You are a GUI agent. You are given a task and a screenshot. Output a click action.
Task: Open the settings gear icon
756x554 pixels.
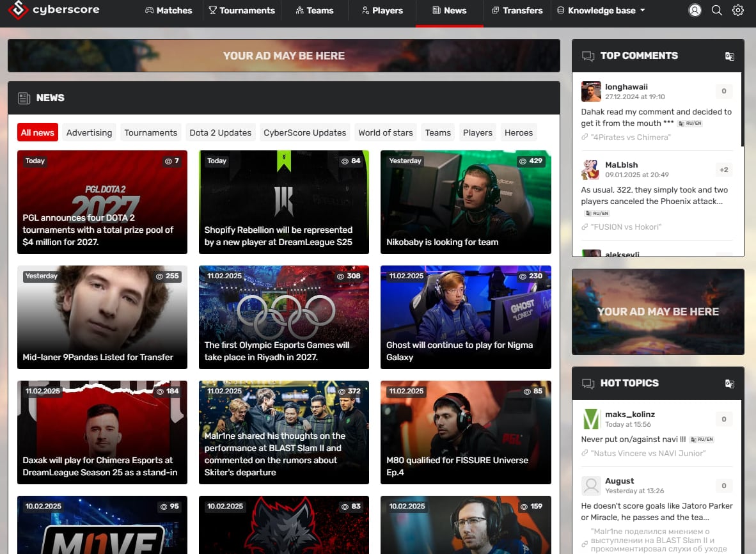click(x=738, y=10)
